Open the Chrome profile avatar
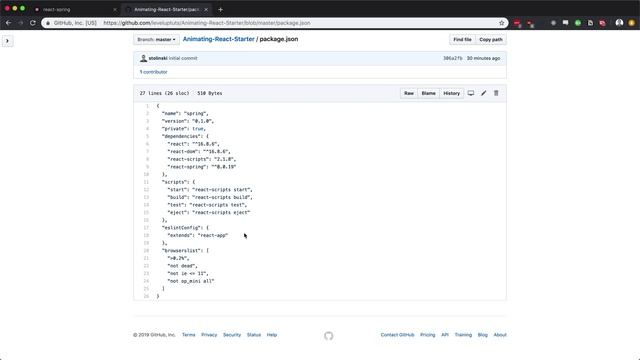The height and width of the screenshot is (360, 640). coord(619,23)
